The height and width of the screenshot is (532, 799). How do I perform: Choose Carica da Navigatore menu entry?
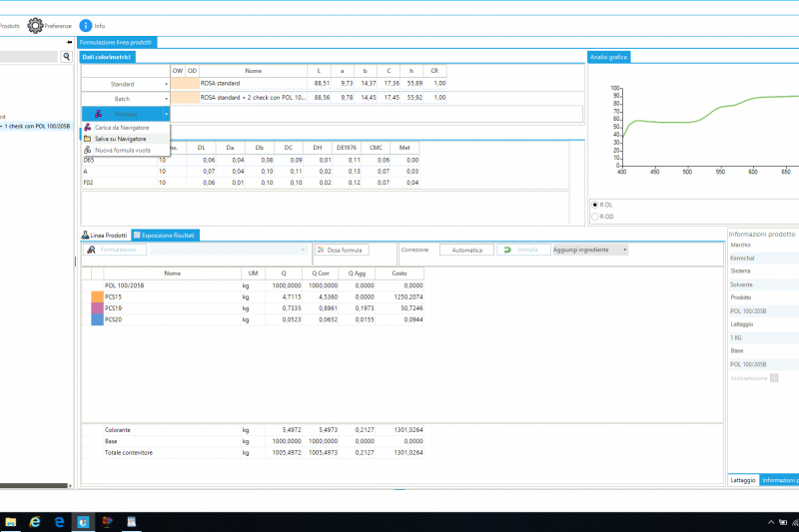pyautogui.click(x=121, y=128)
